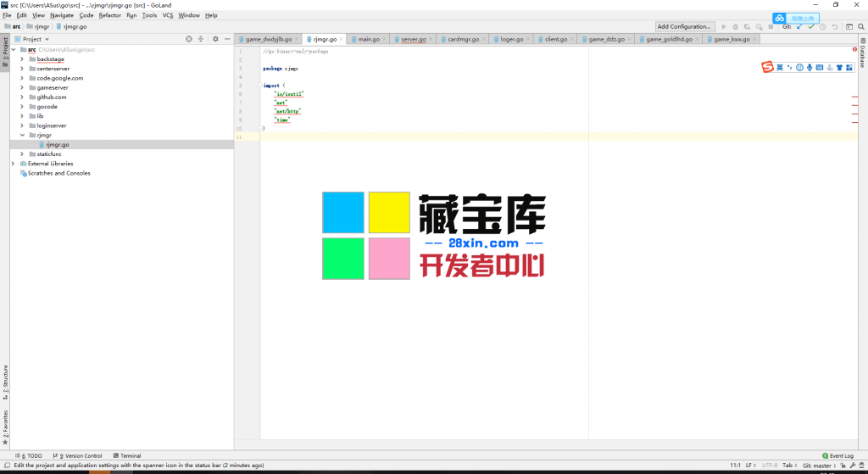Image resolution: width=868 pixels, height=474 pixels.
Task: Click the red error indicator in editor
Action: pyautogui.click(x=854, y=50)
